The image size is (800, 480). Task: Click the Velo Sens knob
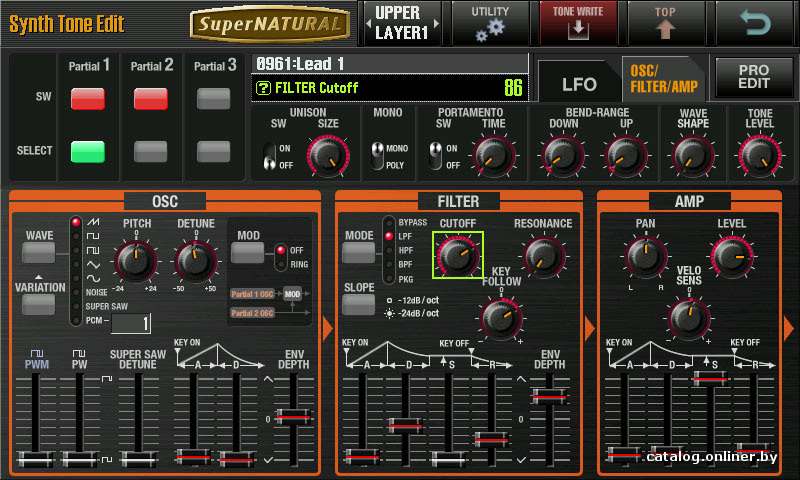pyautogui.click(x=689, y=318)
